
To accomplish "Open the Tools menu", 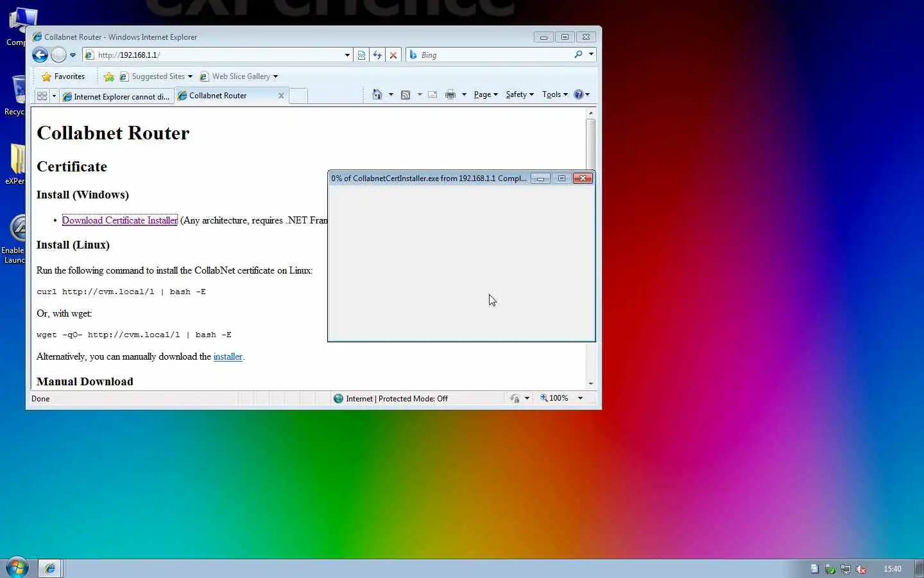I will click(x=555, y=94).
